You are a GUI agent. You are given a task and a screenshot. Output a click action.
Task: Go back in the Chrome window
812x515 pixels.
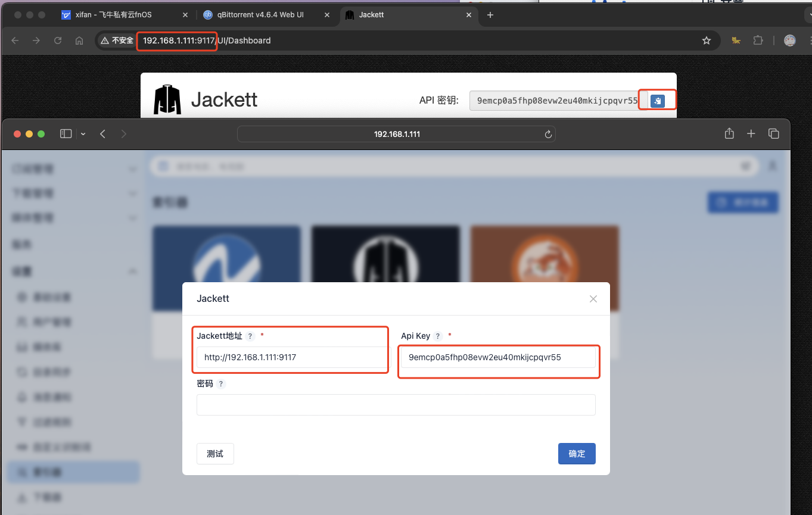[15, 40]
